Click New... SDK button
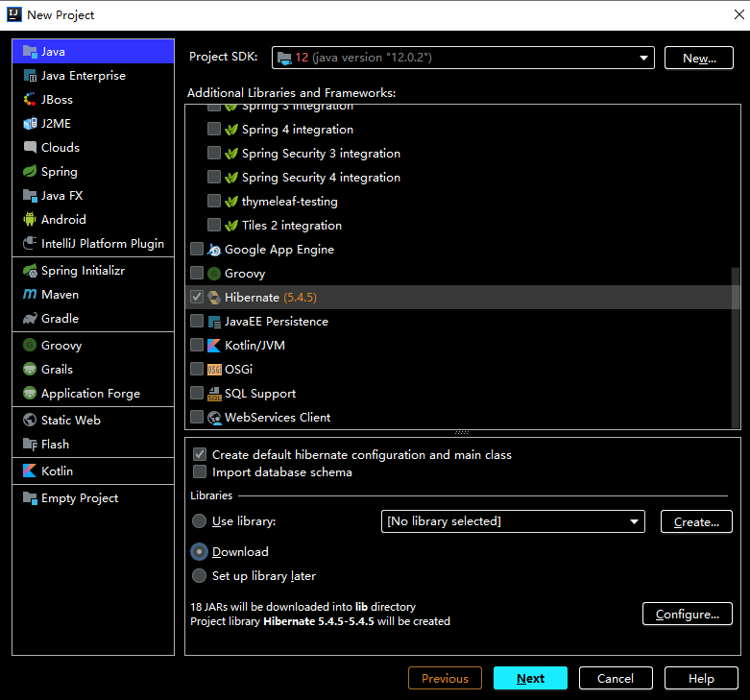Screen dimensions: 750x700 point(699,58)
